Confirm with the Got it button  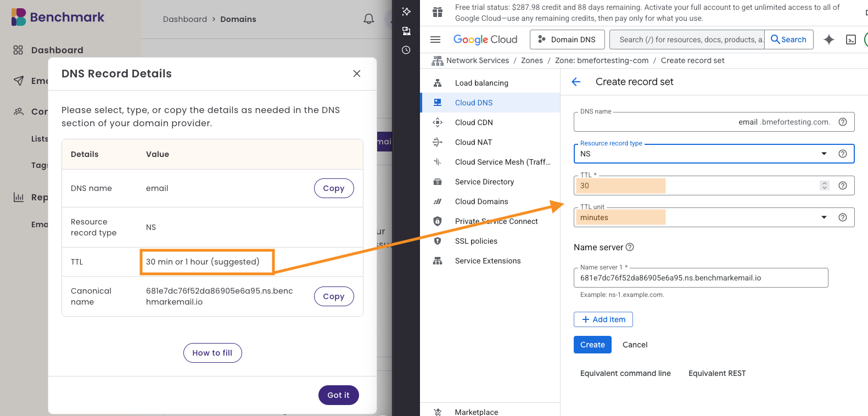339,395
